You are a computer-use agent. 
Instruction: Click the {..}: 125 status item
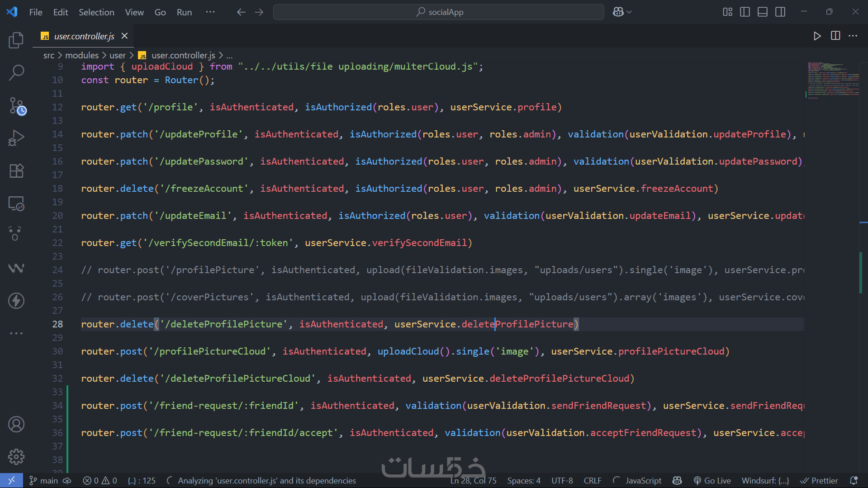[x=142, y=480]
